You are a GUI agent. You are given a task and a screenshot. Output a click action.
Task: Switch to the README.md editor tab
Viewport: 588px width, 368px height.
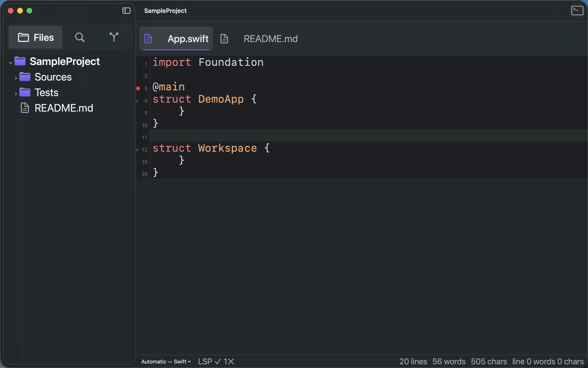[259, 38]
